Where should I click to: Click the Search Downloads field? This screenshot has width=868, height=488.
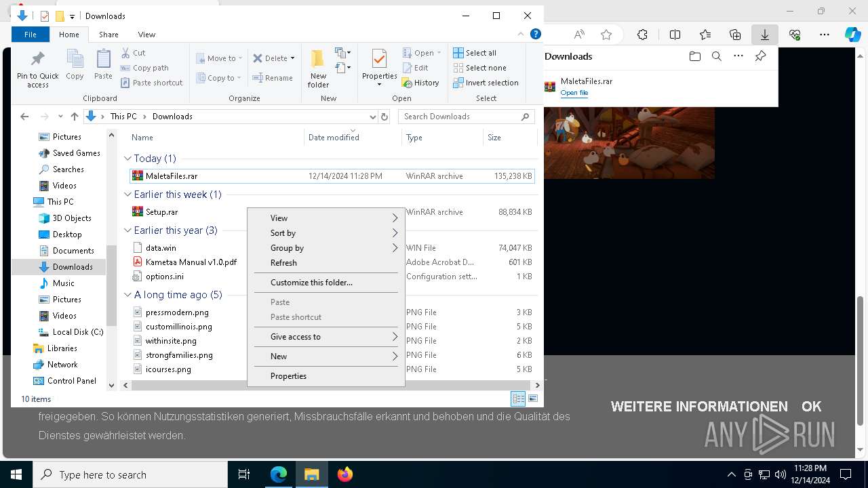point(467,117)
